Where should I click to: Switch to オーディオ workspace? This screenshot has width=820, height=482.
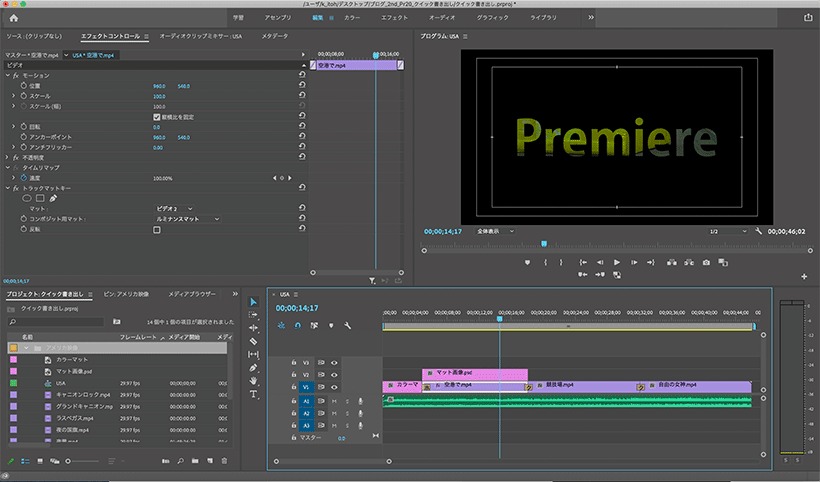(x=441, y=17)
